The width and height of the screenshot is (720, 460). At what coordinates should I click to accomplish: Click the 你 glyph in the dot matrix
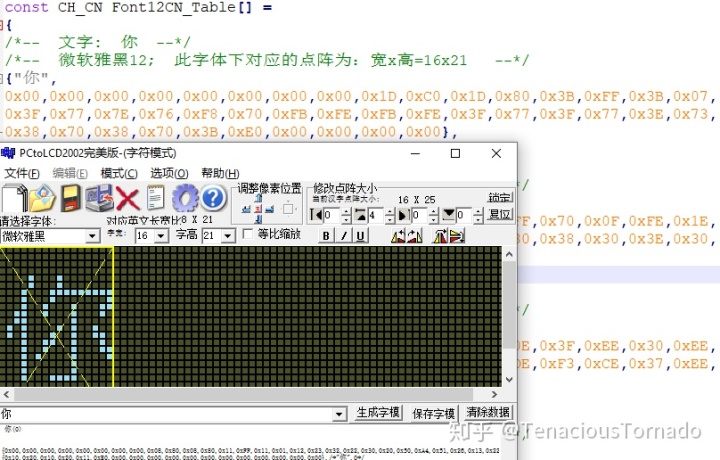coord(59,328)
